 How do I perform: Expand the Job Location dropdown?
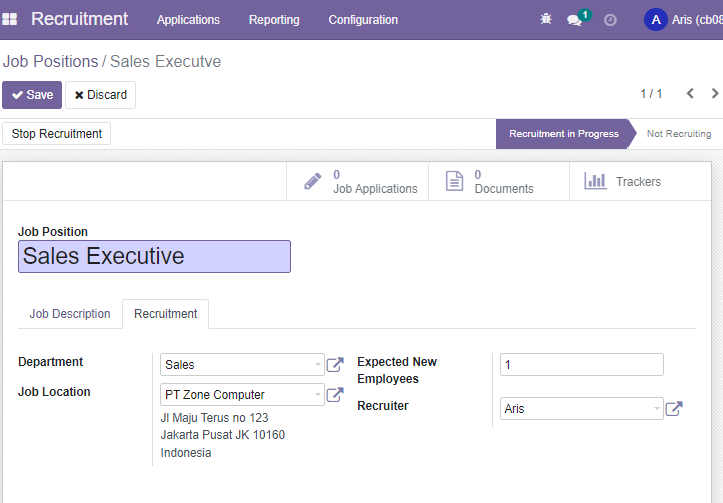tap(318, 395)
